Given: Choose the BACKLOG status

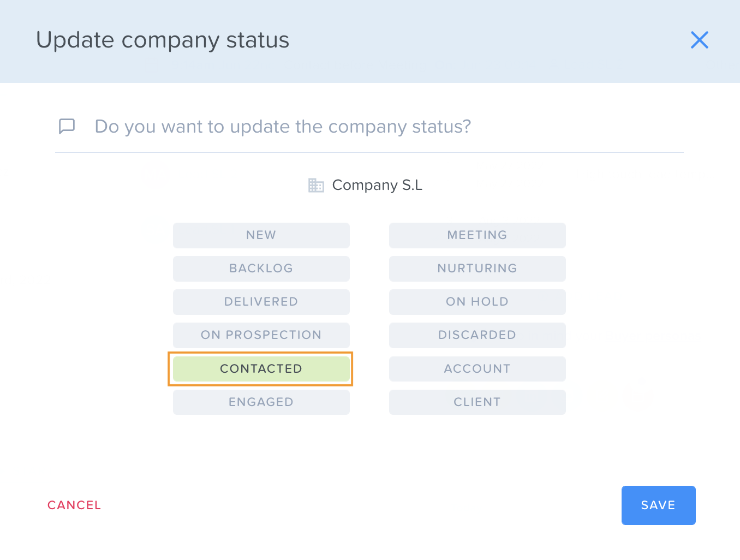Looking at the screenshot, I should [x=261, y=269].
